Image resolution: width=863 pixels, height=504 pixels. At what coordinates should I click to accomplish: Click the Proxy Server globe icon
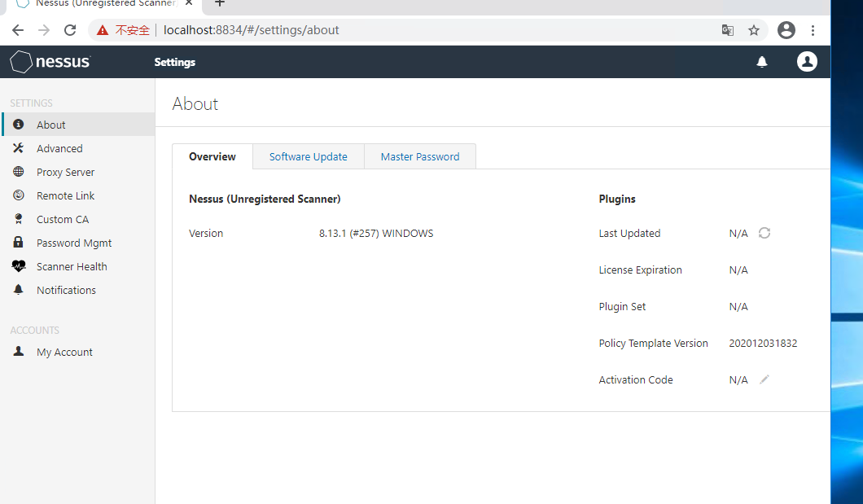[18, 172]
